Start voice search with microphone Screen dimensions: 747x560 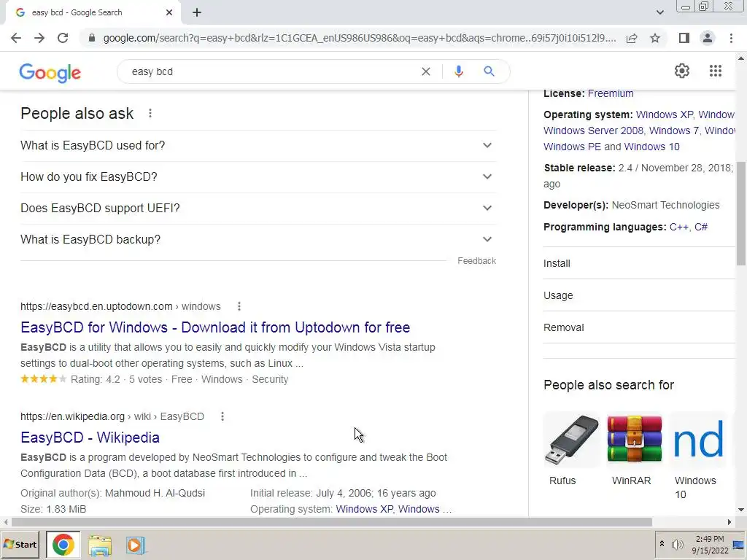pyautogui.click(x=458, y=71)
